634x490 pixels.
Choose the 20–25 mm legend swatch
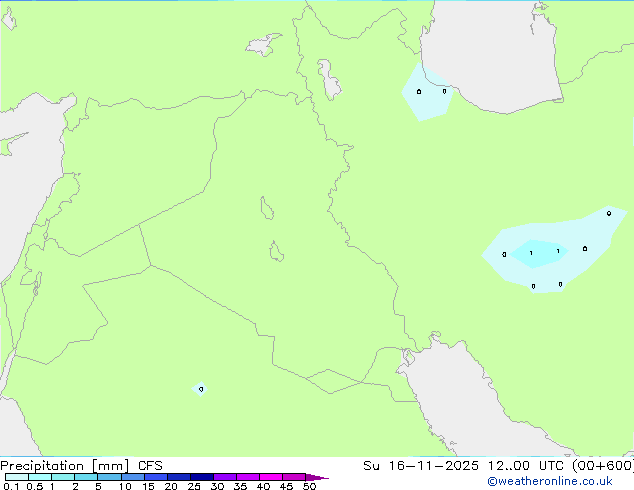(x=179, y=477)
